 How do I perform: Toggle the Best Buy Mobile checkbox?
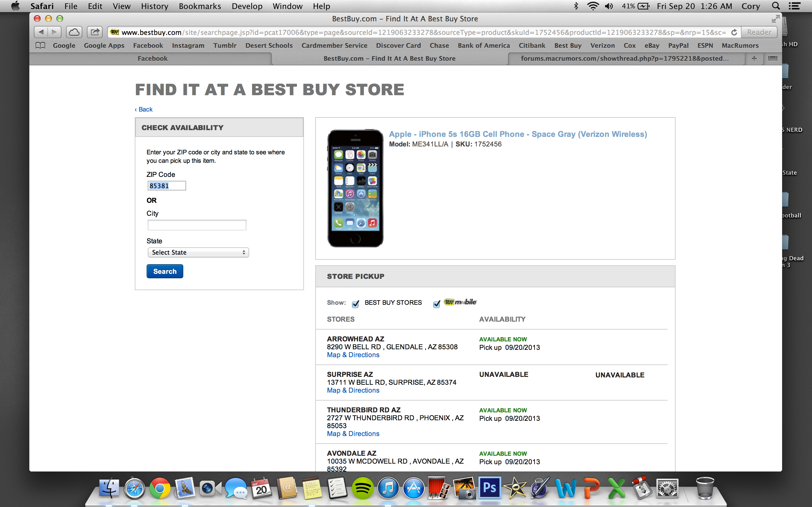436,304
